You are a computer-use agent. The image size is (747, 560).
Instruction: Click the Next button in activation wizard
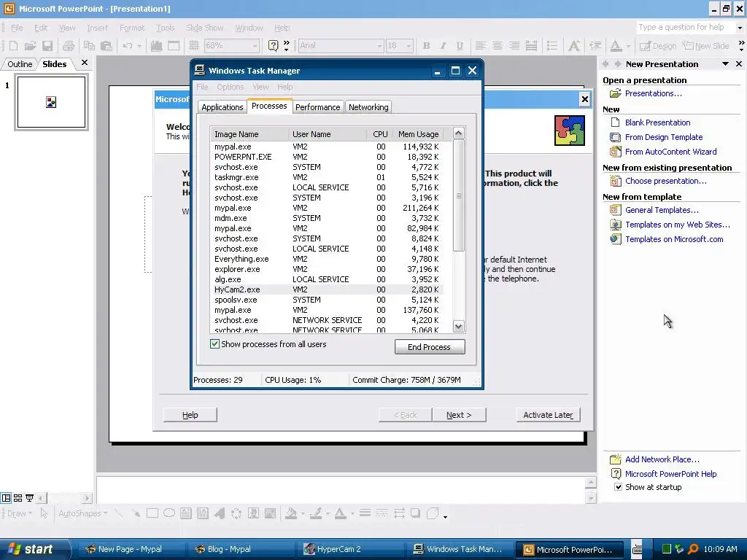tap(459, 415)
